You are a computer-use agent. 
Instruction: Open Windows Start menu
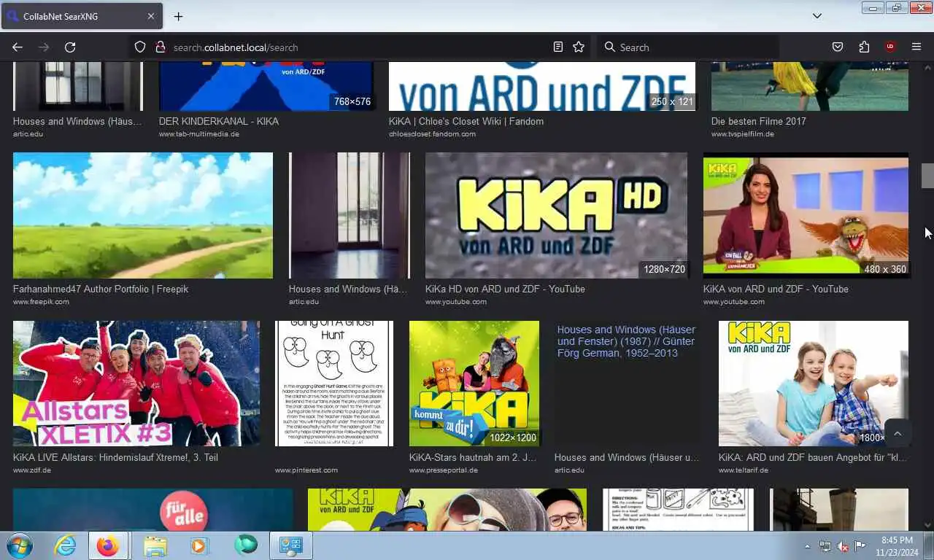pyautogui.click(x=20, y=545)
